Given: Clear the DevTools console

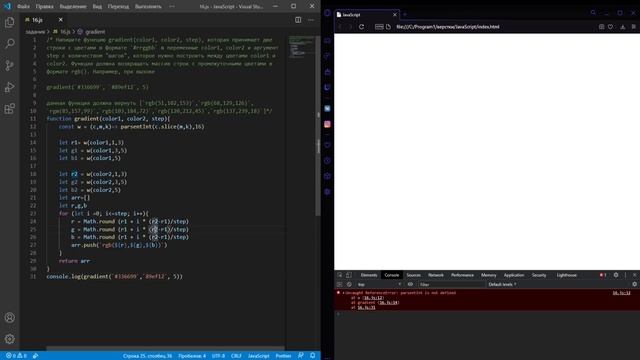Looking at the screenshot, I should tap(349, 284).
